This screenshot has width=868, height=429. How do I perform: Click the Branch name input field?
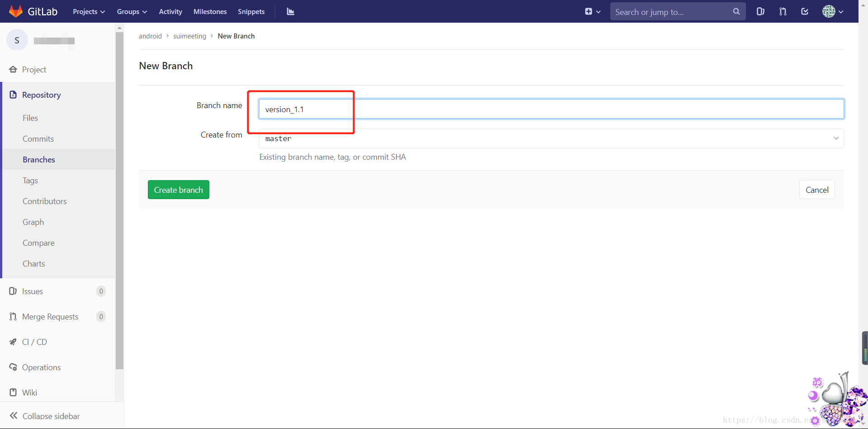coord(551,109)
